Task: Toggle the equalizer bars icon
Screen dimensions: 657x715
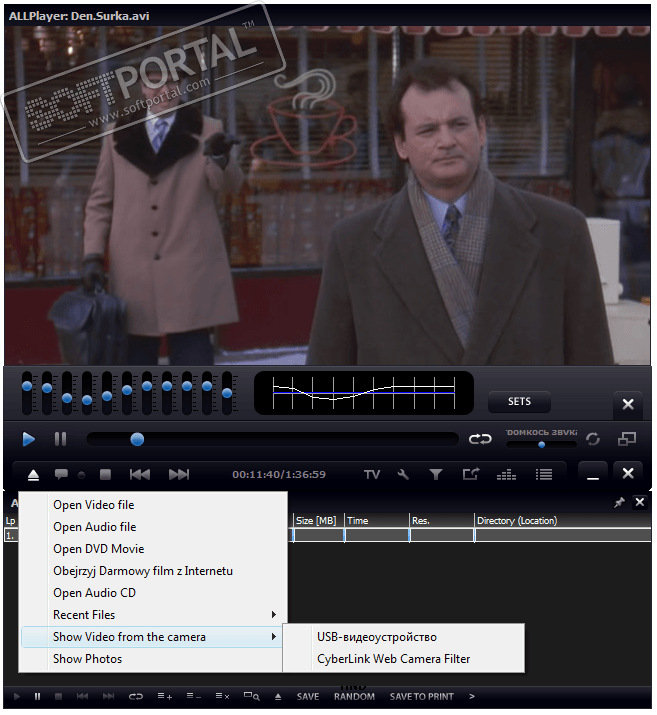Action: pyautogui.click(x=507, y=476)
